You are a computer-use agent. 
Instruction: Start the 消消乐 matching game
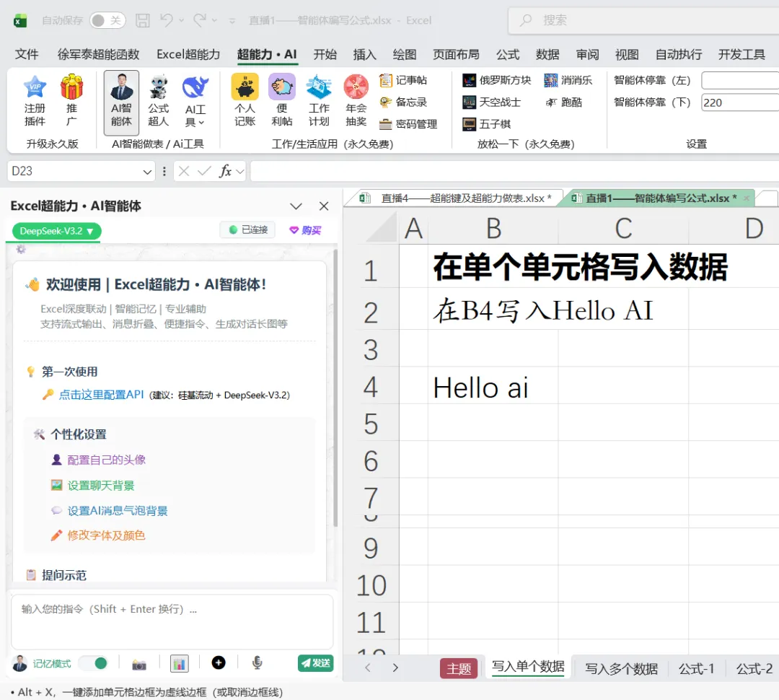[x=568, y=80]
